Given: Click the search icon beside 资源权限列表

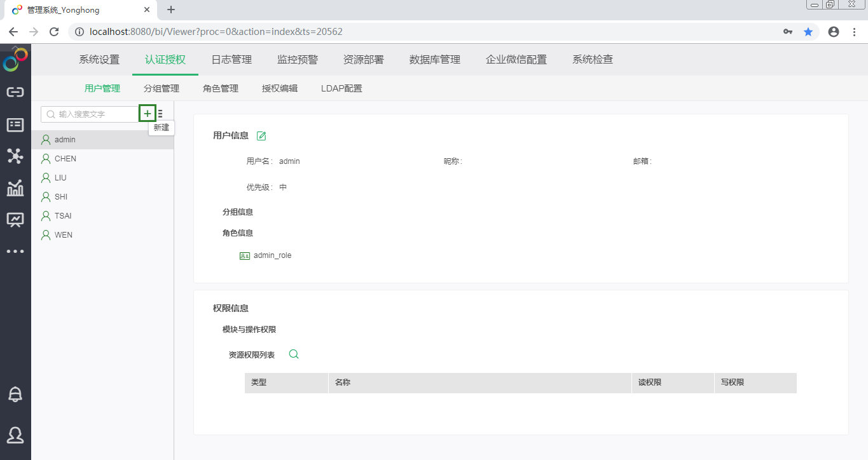Looking at the screenshot, I should coord(294,355).
